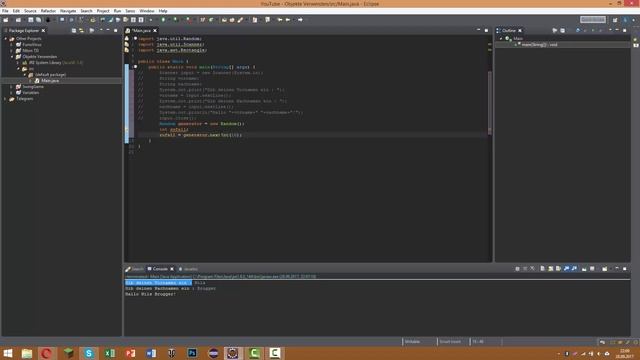Open the Windows Start button

point(7,353)
